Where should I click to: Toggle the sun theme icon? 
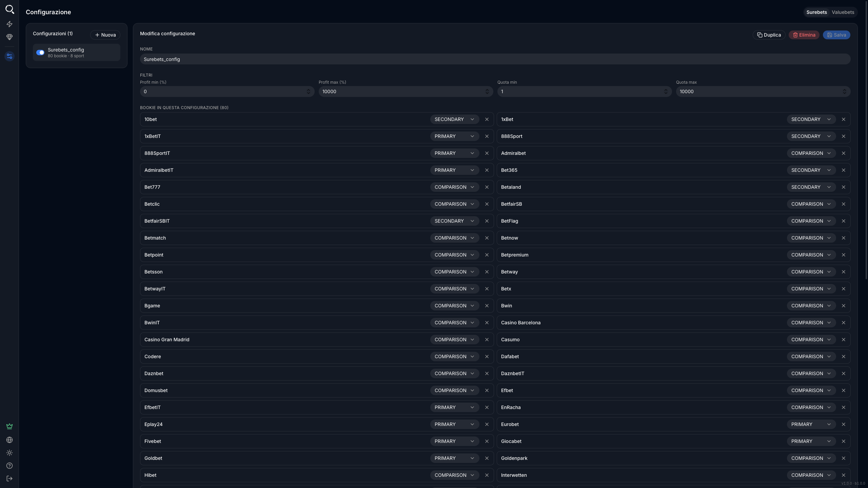pyautogui.click(x=9, y=453)
